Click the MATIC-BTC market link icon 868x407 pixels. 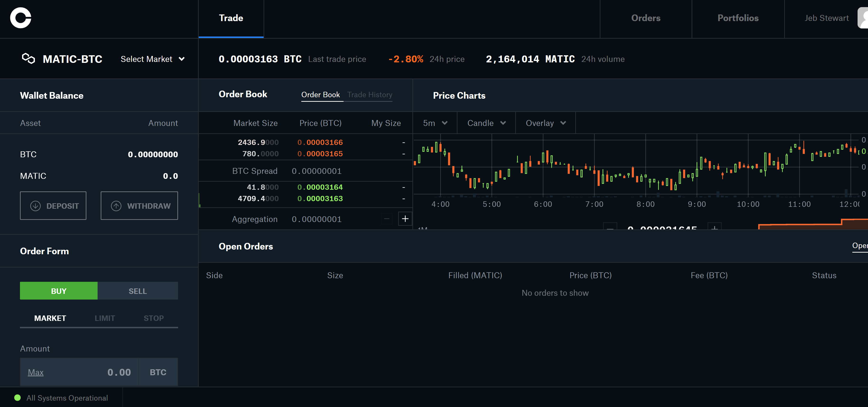pos(28,59)
